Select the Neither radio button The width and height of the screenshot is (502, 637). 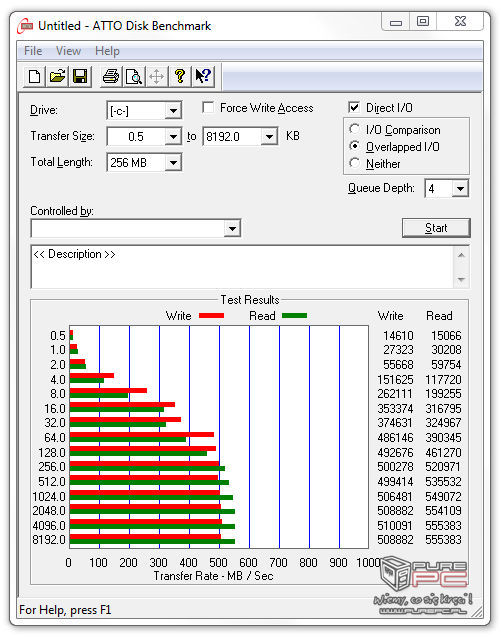pyautogui.click(x=355, y=163)
